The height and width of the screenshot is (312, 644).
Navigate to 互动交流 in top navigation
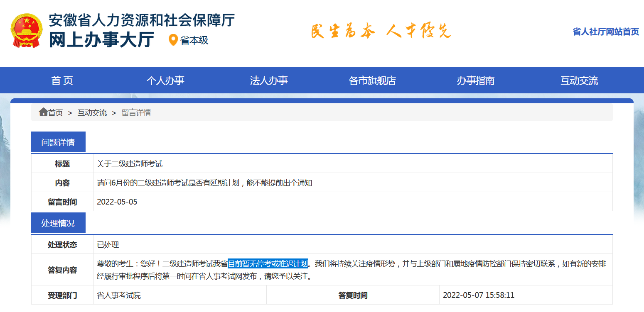click(x=579, y=80)
